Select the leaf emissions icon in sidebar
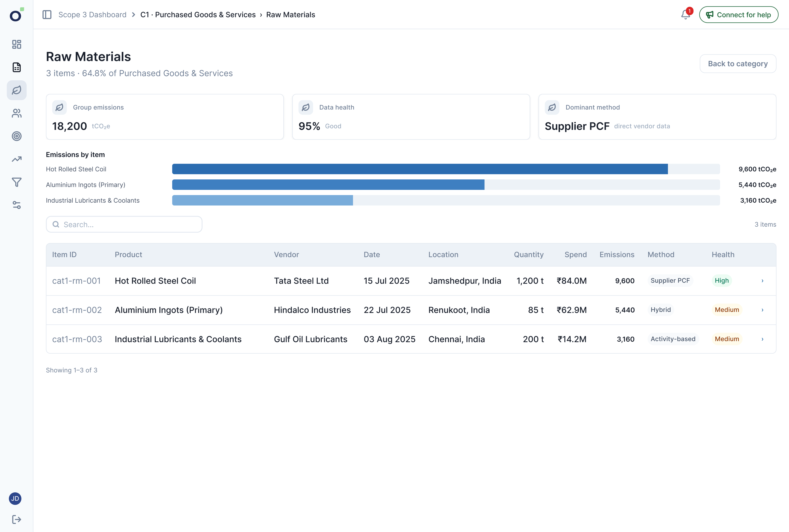Image resolution: width=789 pixels, height=532 pixels. [16, 90]
